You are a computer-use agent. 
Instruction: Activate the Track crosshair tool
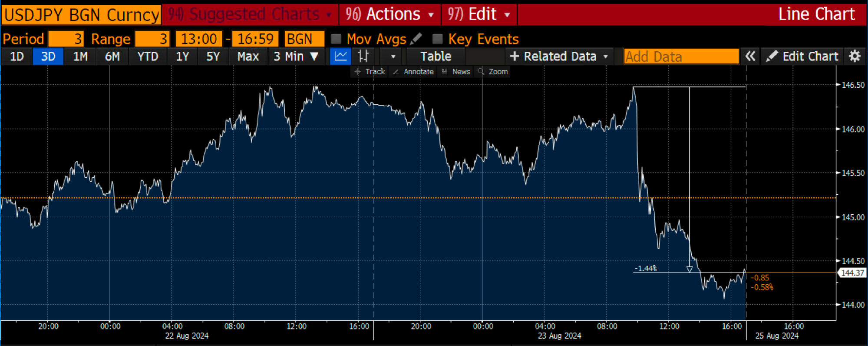tap(370, 72)
